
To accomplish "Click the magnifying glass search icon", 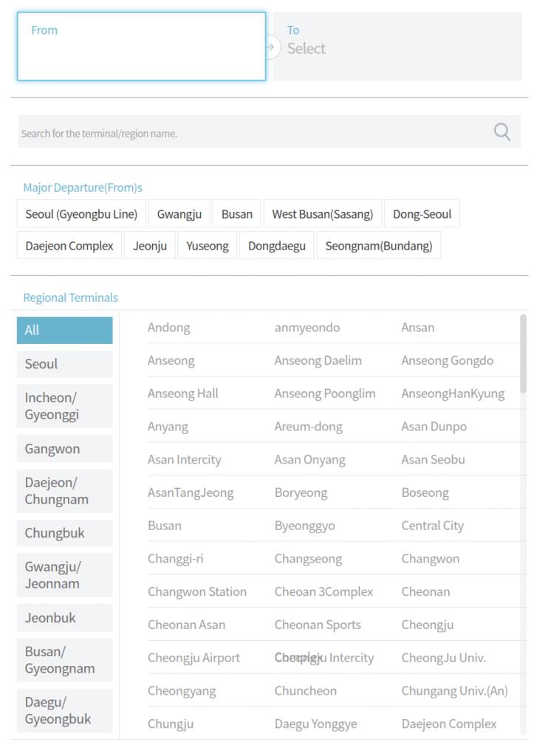I will click(x=502, y=132).
